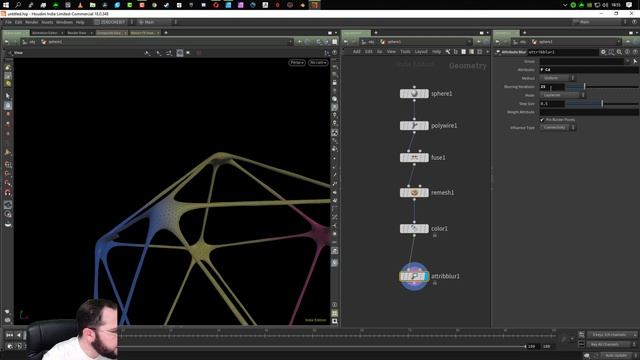
Task: Toggle the display flag on color1 node
Action: click(426, 229)
